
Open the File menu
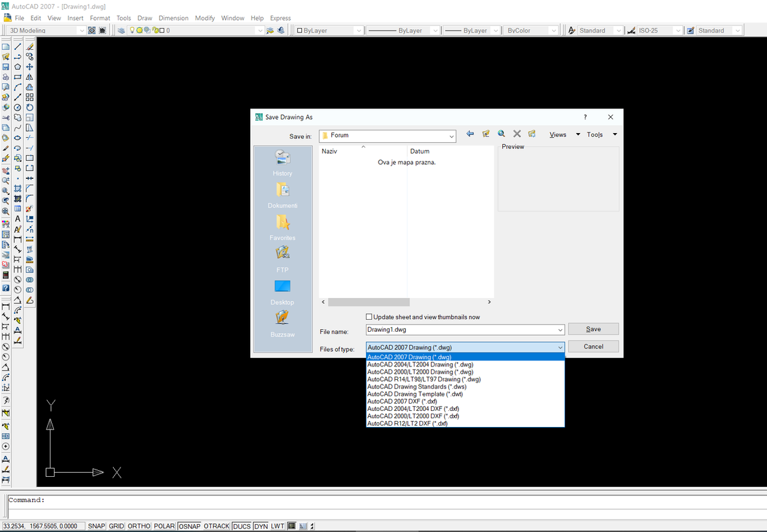pos(19,18)
